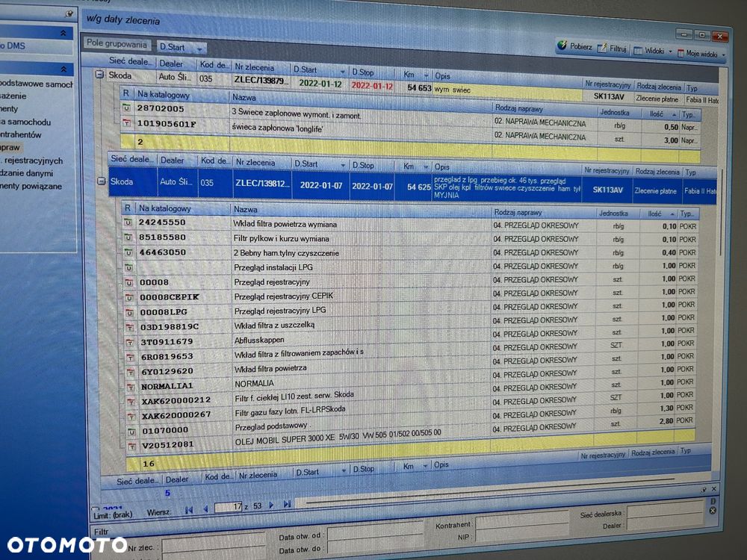Click row icon for 00008CEPIK

coord(129,298)
